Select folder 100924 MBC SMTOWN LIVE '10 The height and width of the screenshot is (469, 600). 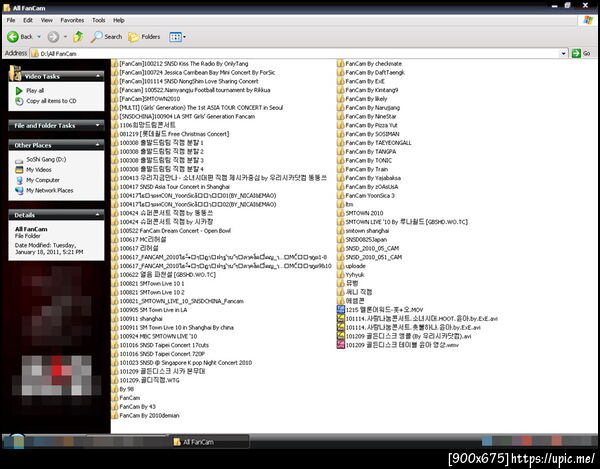155,337
